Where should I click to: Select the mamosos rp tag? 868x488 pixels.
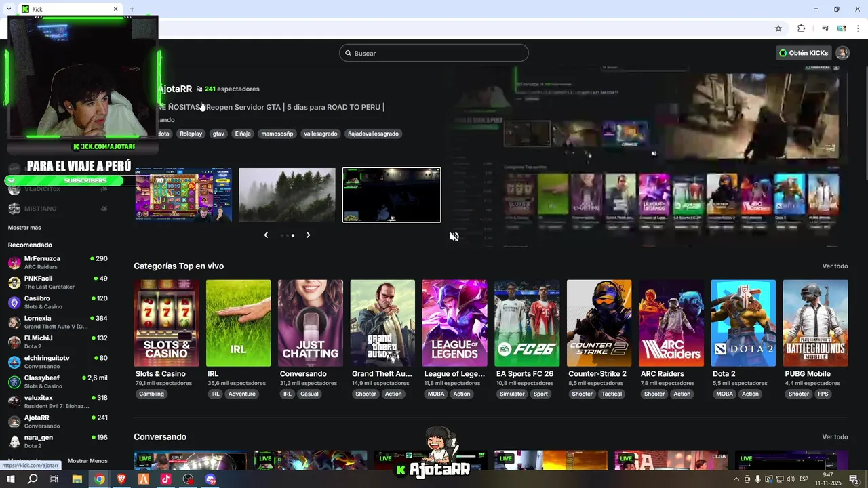(277, 134)
